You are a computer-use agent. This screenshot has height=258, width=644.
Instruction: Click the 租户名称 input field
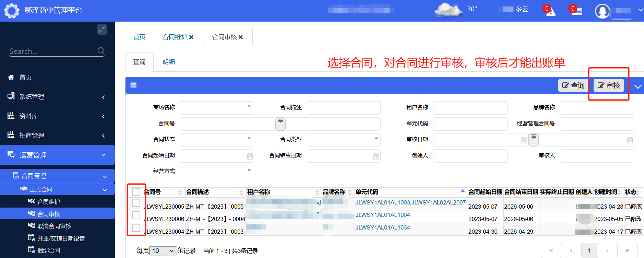point(470,108)
